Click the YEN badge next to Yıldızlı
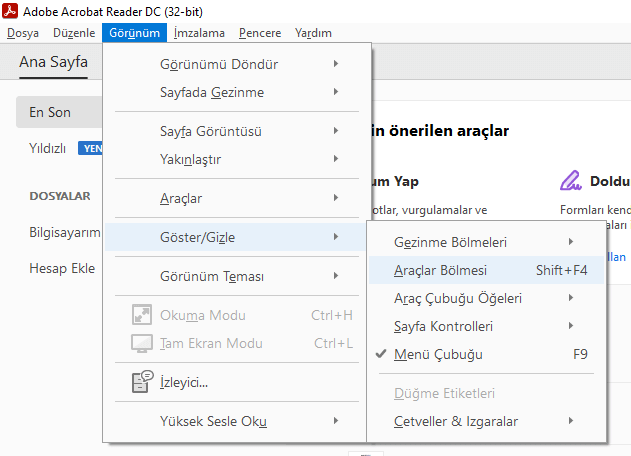The height and width of the screenshot is (456, 631). pos(90,148)
